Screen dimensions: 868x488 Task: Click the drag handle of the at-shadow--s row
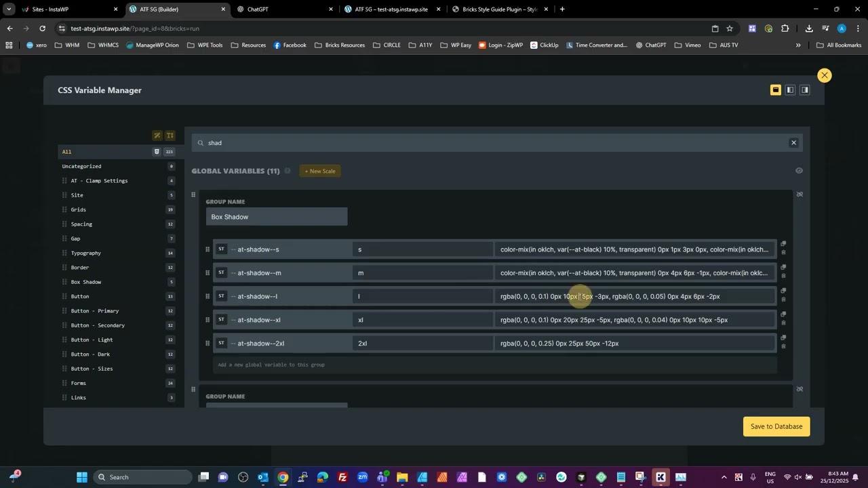[x=208, y=249]
